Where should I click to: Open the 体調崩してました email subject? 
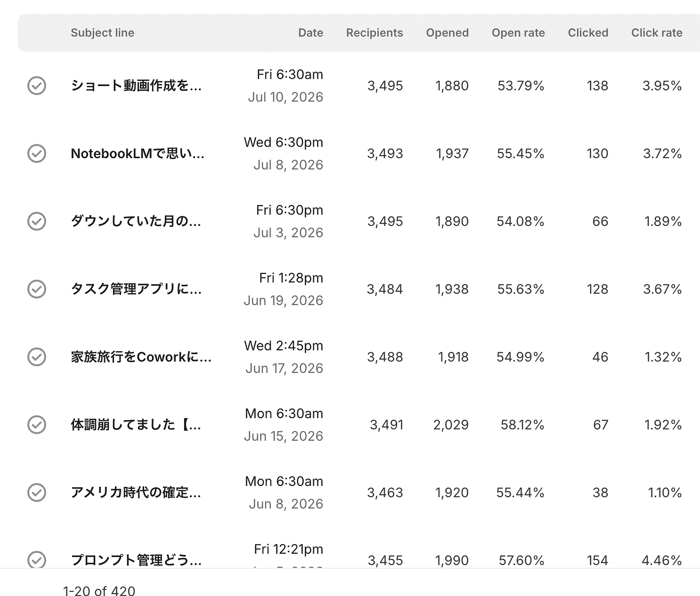click(x=136, y=424)
